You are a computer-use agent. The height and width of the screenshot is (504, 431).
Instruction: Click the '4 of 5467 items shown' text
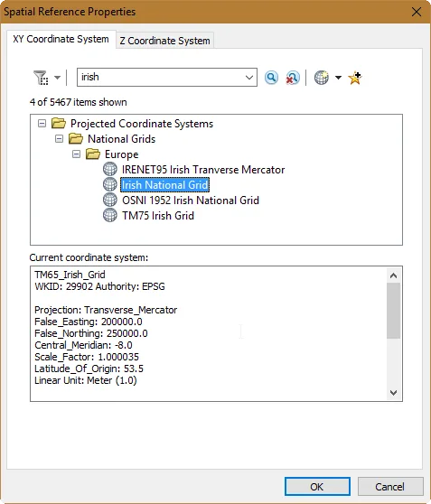[79, 102]
